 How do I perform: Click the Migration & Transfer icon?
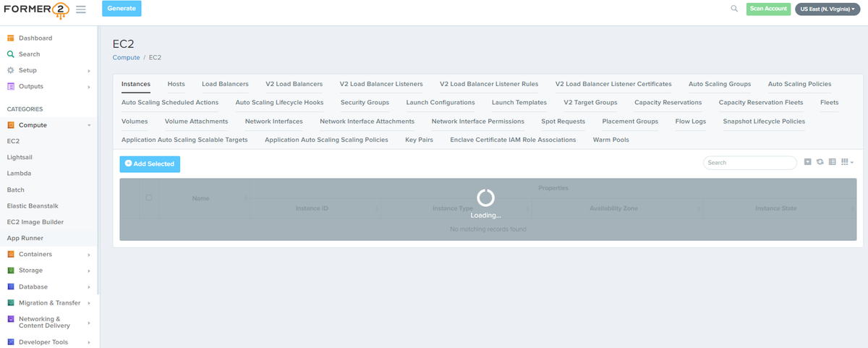point(11,302)
